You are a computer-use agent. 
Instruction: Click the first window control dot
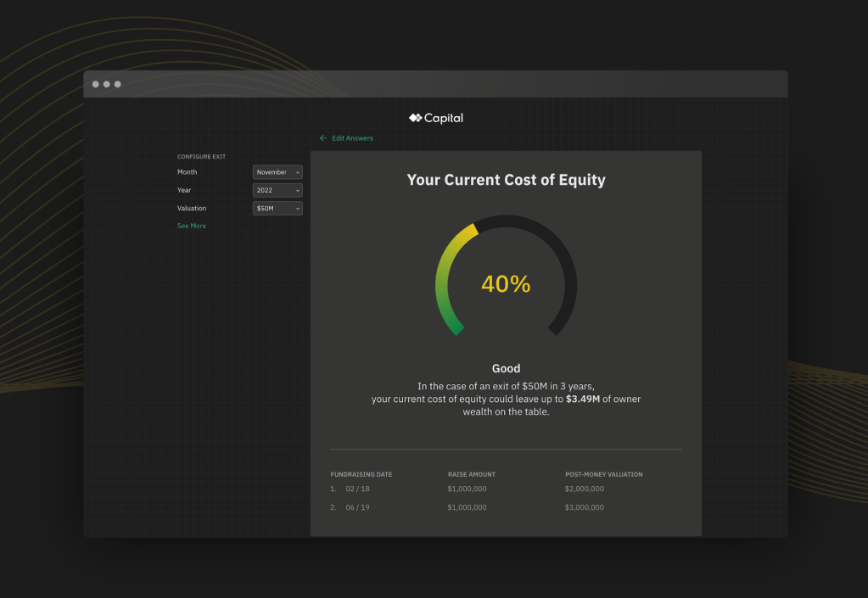click(96, 84)
